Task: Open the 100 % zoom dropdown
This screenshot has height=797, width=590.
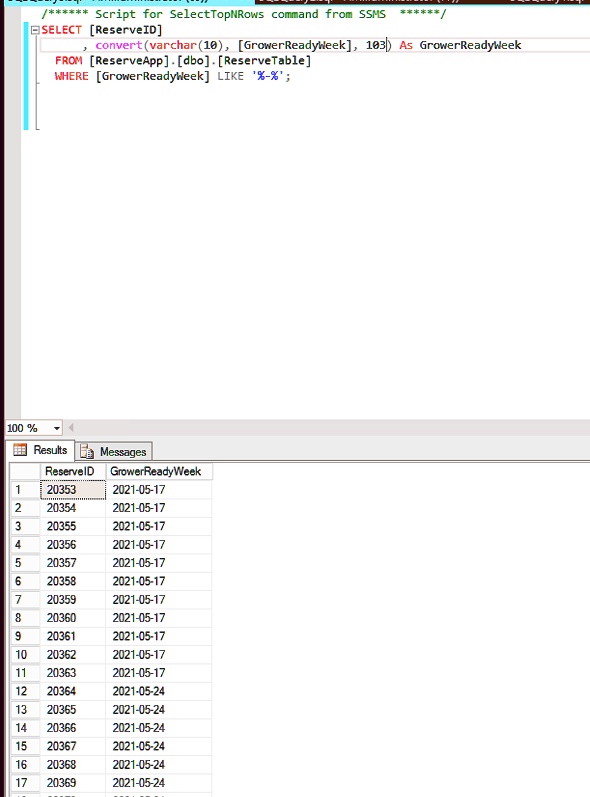Action: (56, 428)
